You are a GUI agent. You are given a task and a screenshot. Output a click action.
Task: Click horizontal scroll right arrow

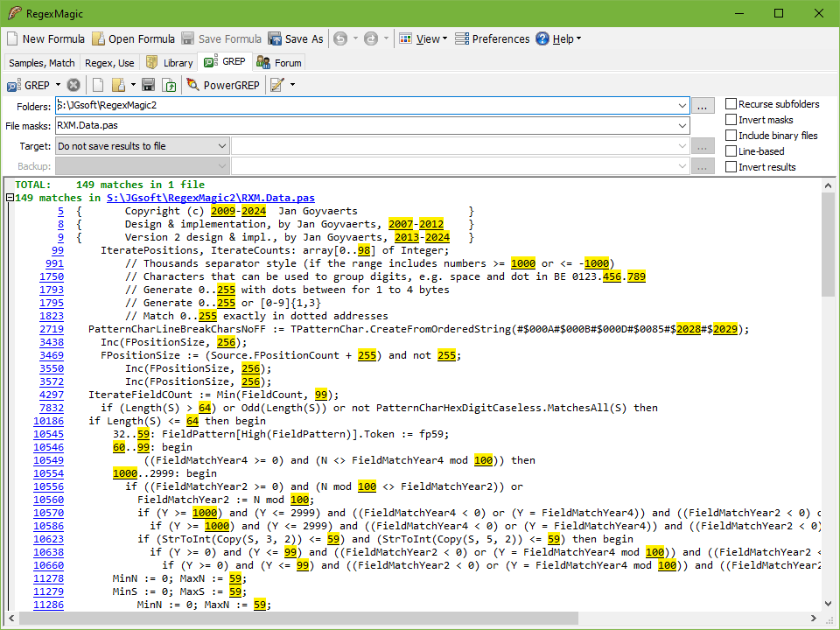click(813, 618)
